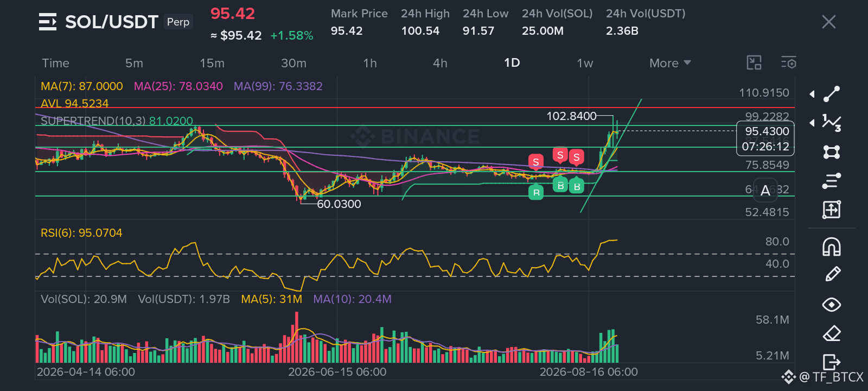Open the More timeframes dropdown
Screen dimensions: 868x391
(x=670, y=63)
